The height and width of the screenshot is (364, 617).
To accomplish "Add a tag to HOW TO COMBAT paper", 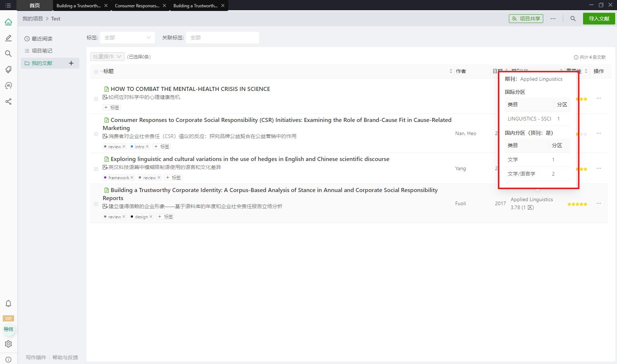I will point(111,107).
